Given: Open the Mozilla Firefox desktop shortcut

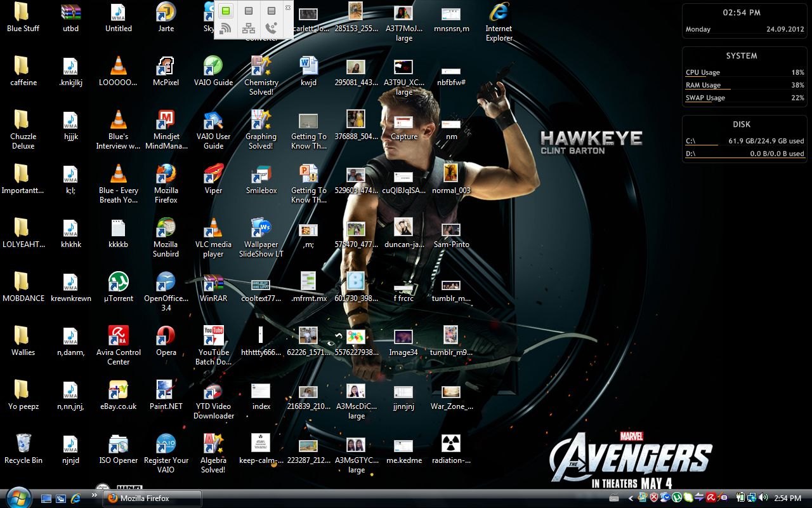Looking at the screenshot, I should coord(166,175).
